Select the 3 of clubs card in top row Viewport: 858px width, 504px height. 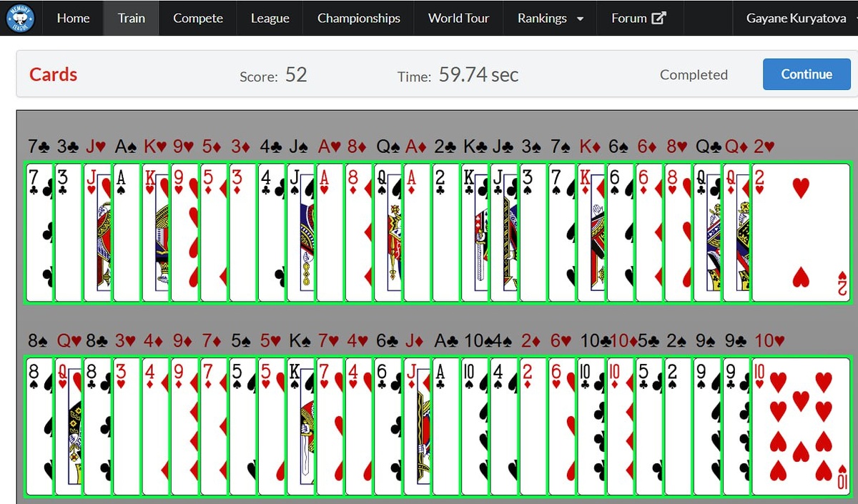pos(69,232)
